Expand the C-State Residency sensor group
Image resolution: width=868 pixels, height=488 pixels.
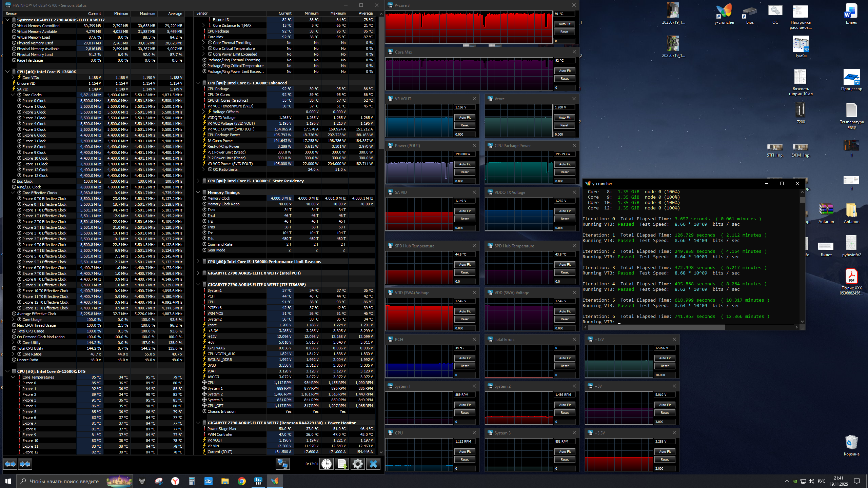tap(198, 181)
